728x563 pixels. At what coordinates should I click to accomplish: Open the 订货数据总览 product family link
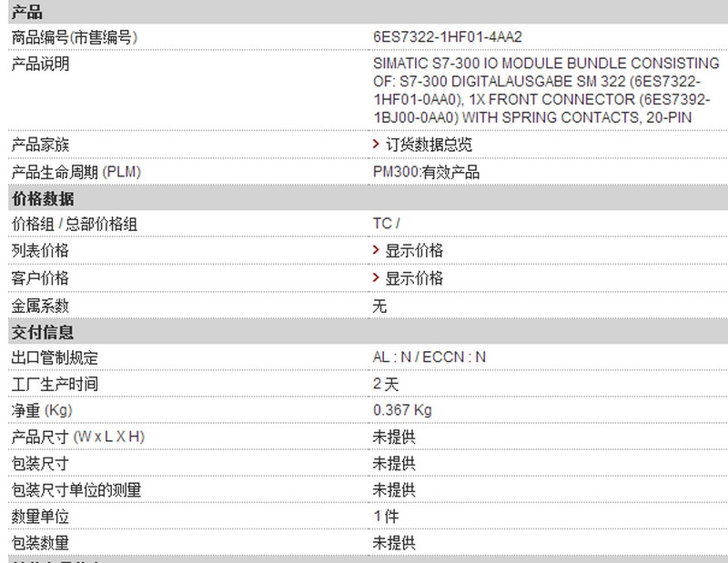point(429,145)
